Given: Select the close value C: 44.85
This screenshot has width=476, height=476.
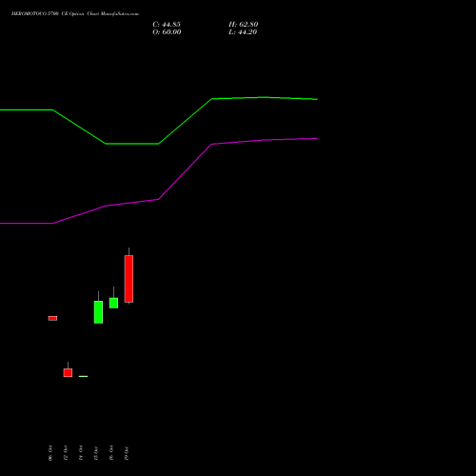Looking at the screenshot, I should 167,25.
